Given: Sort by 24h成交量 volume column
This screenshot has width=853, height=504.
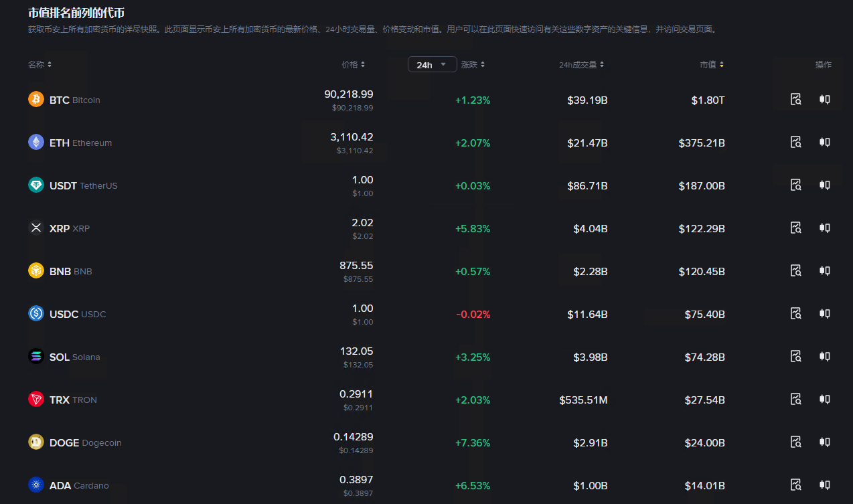Looking at the screenshot, I should pos(581,65).
